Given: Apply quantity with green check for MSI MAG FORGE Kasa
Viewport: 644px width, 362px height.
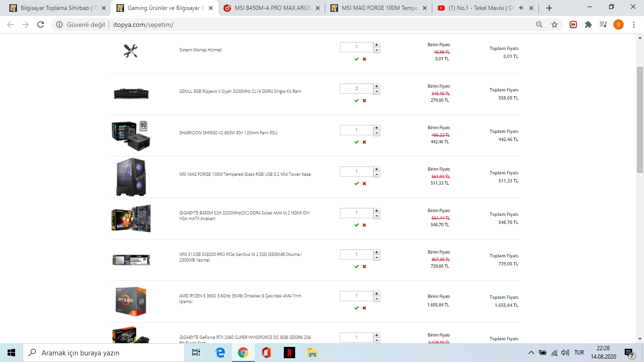Looking at the screenshot, I should click(356, 183).
